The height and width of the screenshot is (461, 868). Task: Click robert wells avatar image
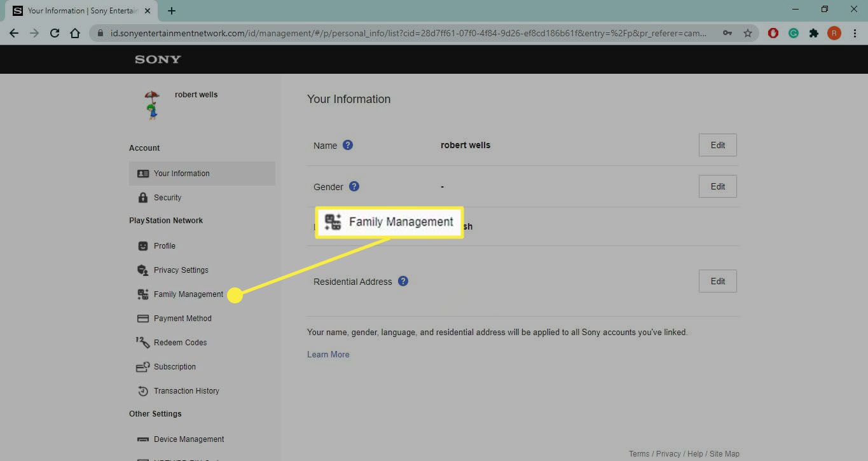pos(151,105)
